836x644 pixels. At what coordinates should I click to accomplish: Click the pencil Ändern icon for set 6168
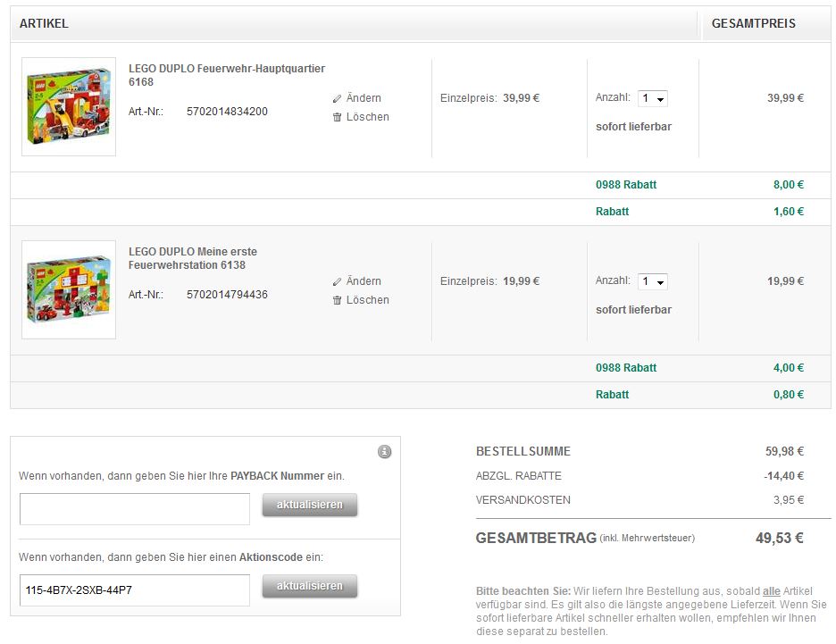pyautogui.click(x=338, y=97)
